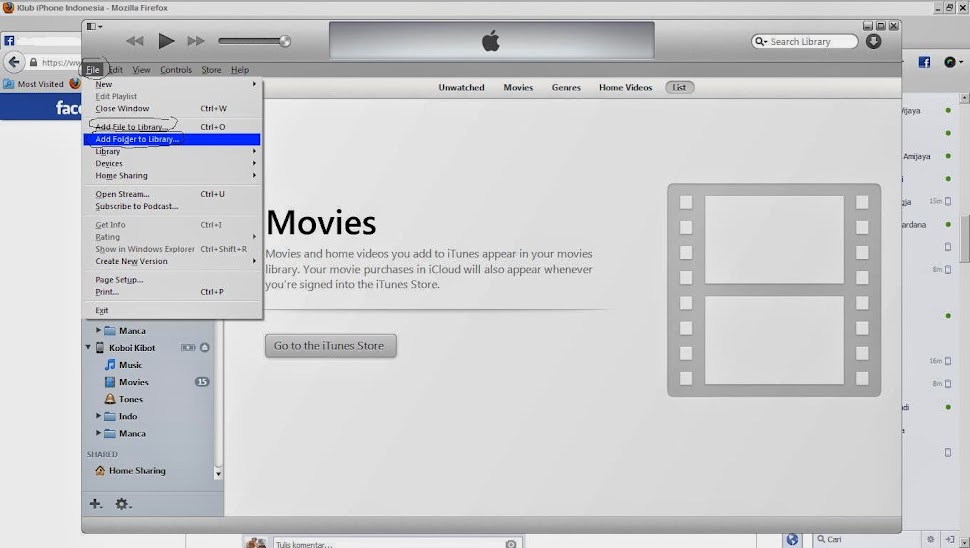Select Music under Koboi Kibot
Screen dimensions: 970x548
[131, 365]
